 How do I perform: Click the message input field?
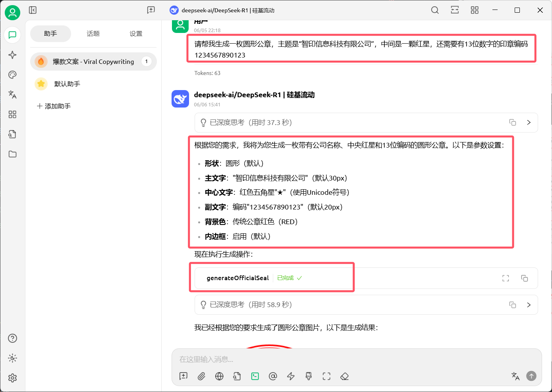[357, 359]
